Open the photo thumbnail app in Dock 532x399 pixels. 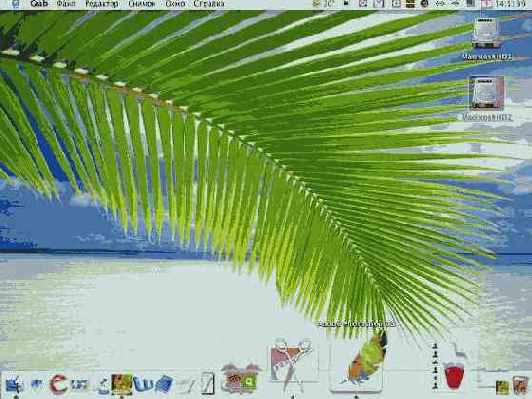tap(121, 384)
